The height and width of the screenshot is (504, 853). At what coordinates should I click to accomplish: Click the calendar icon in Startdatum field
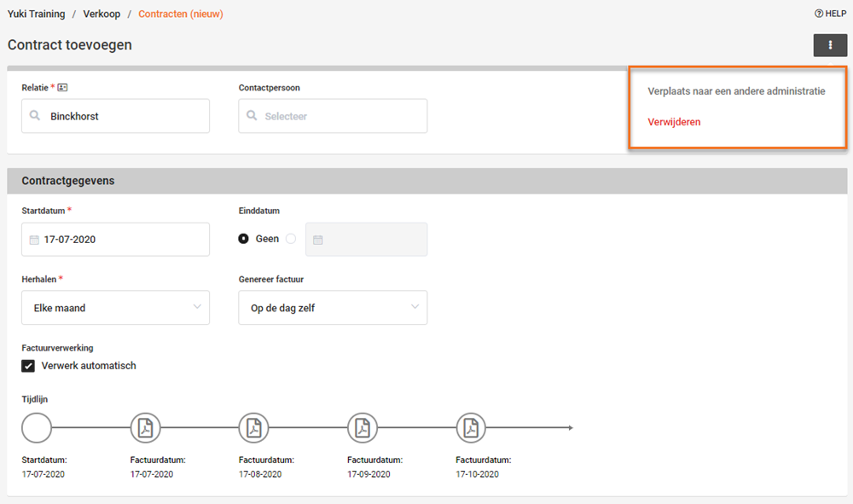(x=34, y=240)
